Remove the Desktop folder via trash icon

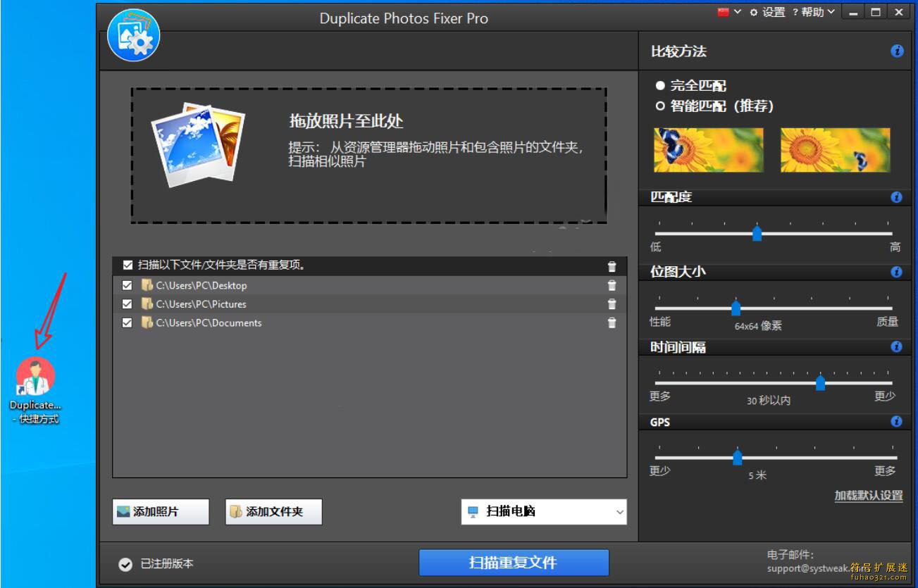tap(612, 285)
